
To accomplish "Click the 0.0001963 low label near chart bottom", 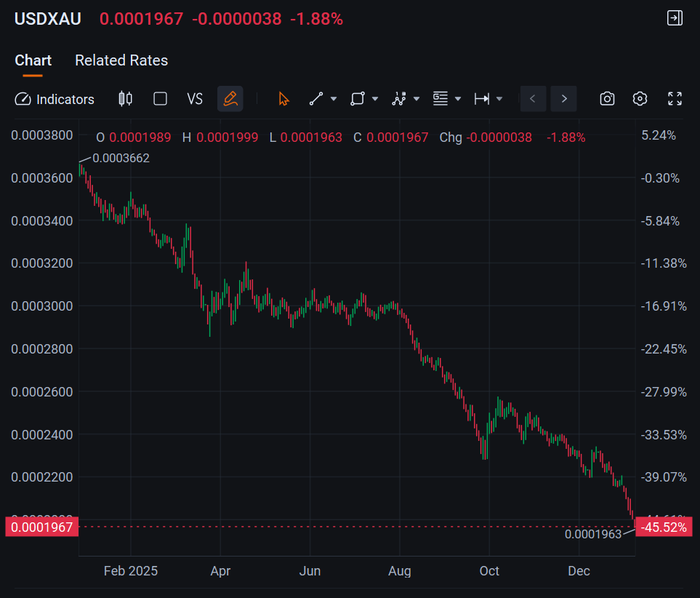I will pos(593,534).
